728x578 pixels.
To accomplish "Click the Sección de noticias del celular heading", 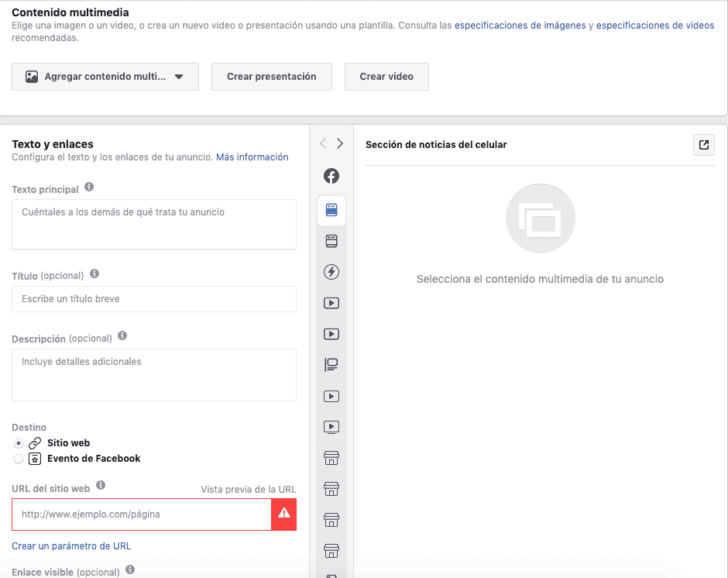I will pyautogui.click(x=436, y=144).
